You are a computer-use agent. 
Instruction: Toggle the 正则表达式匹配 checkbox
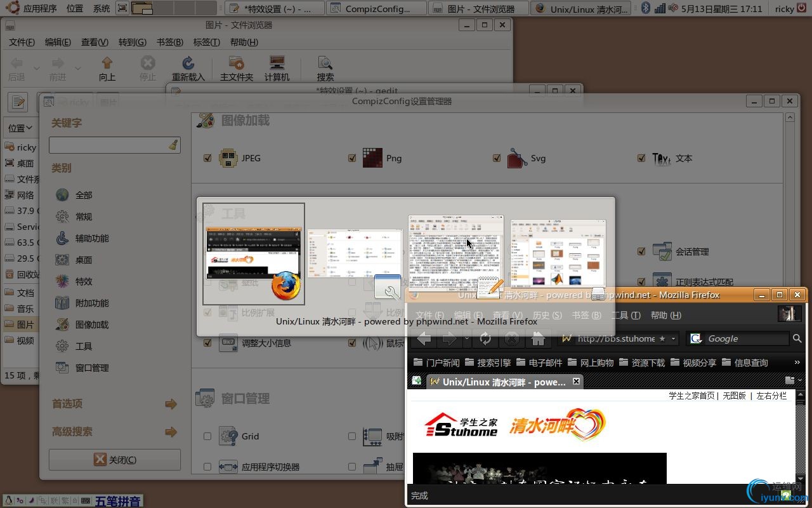click(641, 282)
